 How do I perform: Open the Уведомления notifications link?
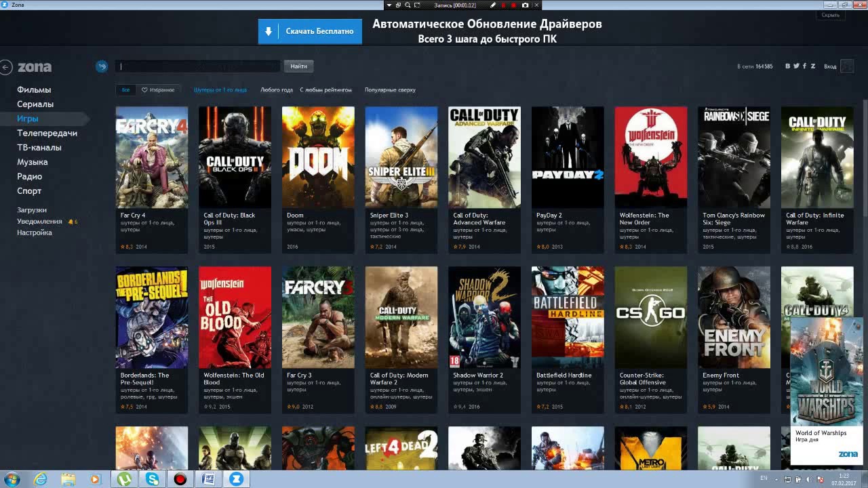(39, 222)
